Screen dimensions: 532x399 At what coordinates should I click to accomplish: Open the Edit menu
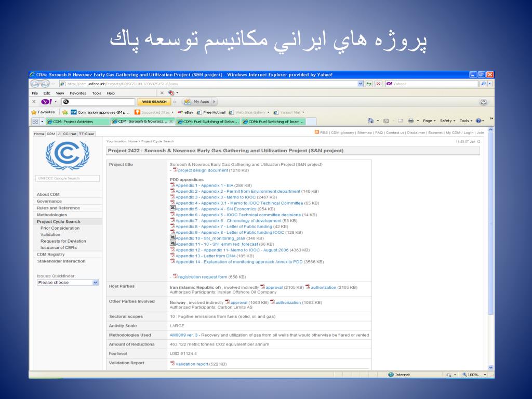point(46,93)
